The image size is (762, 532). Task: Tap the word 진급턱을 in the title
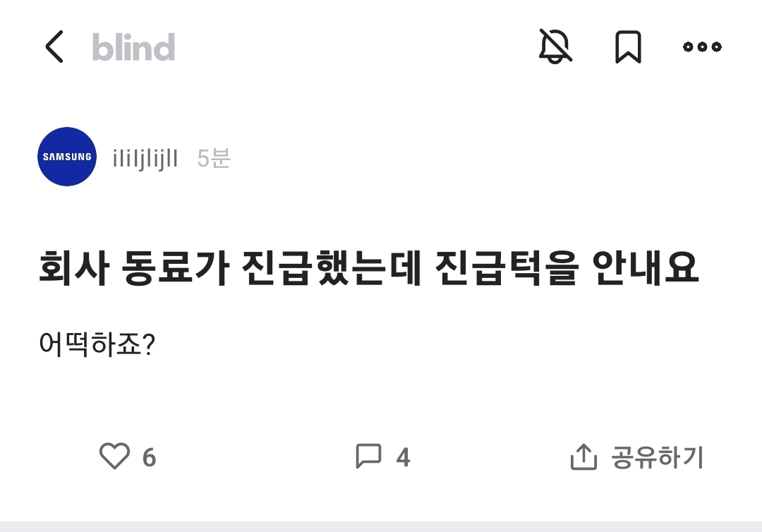pos(498,269)
